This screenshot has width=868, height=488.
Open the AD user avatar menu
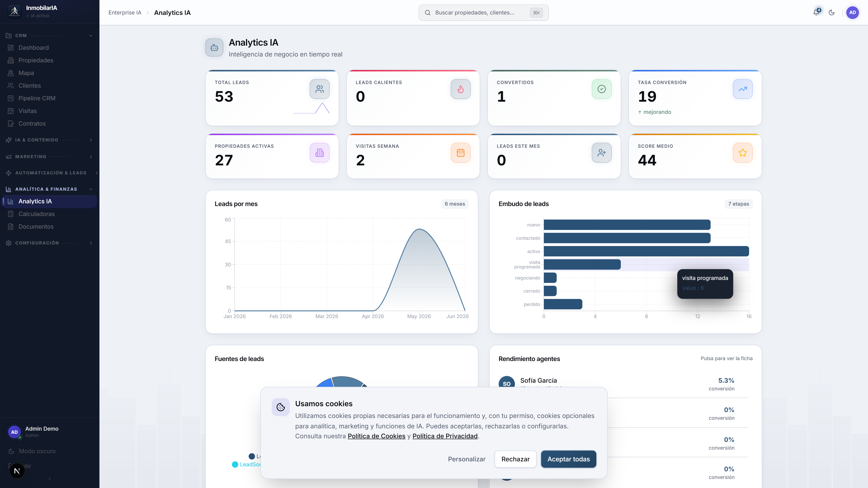(x=852, y=12)
